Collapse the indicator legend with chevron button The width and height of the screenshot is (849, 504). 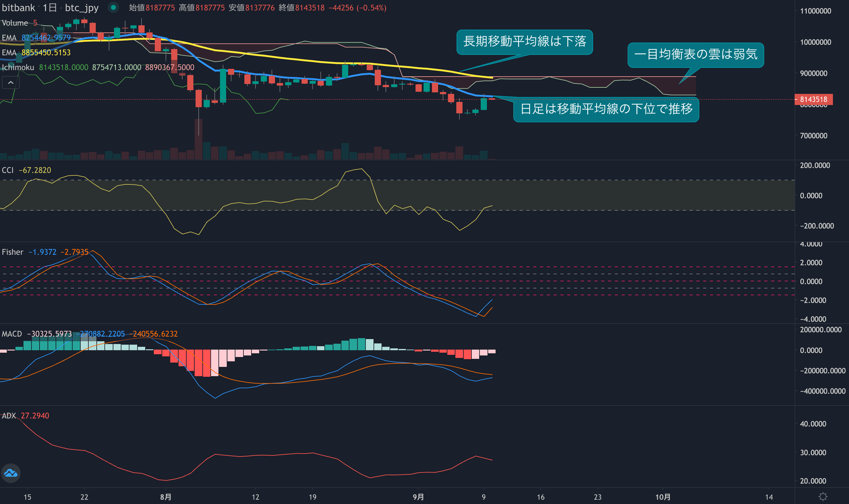pyautogui.click(x=11, y=82)
